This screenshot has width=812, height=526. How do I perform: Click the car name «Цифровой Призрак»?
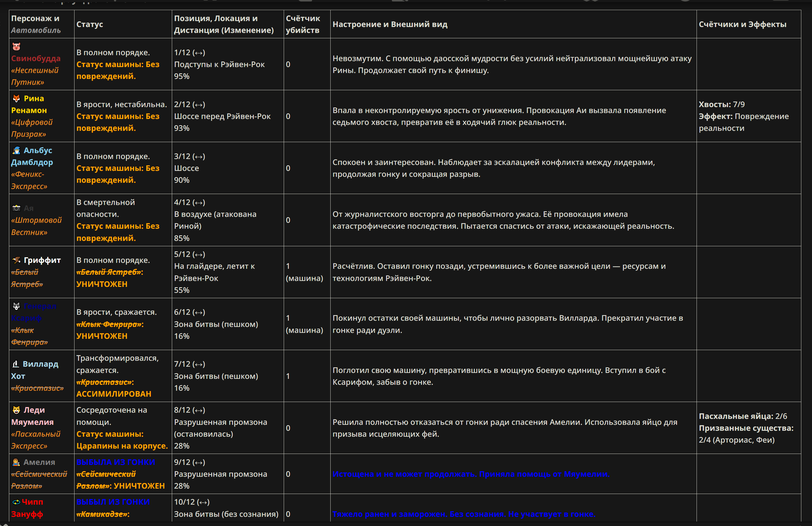[32, 128]
